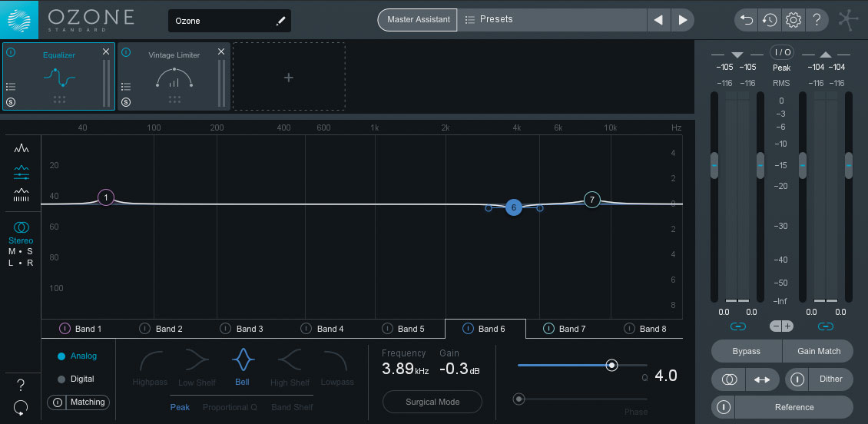The height and width of the screenshot is (424, 868).
Task: Remove the Vintage Limiter module
Action: [221, 51]
